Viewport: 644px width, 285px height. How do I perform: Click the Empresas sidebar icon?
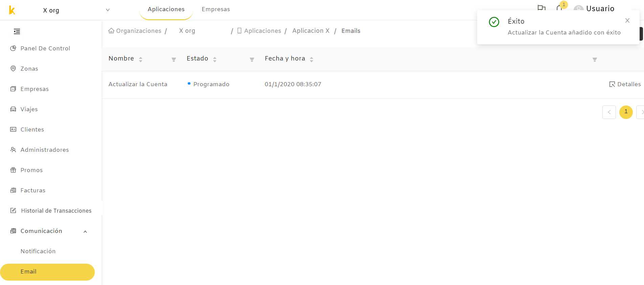pyautogui.click(x=13, y=89)
